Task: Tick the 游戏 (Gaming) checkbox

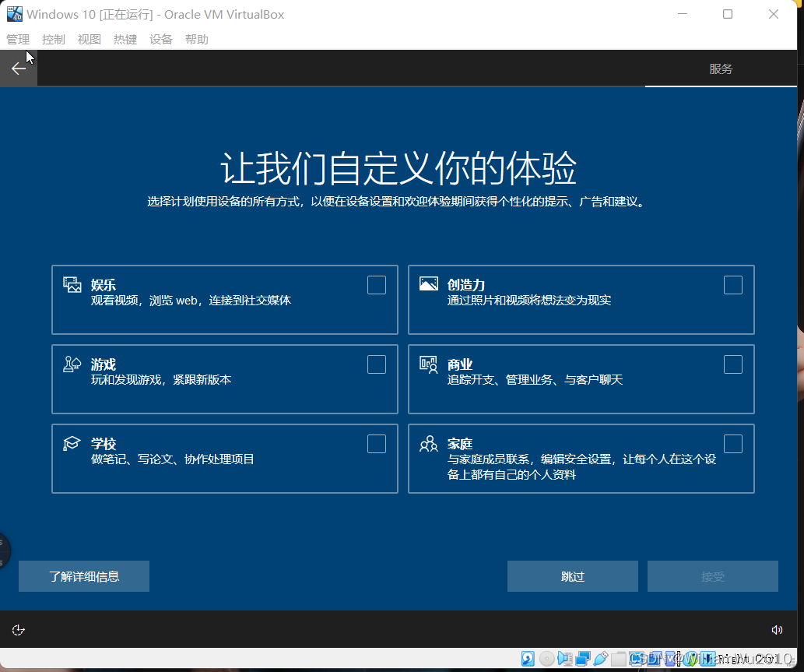Action: tap(377, 364)
